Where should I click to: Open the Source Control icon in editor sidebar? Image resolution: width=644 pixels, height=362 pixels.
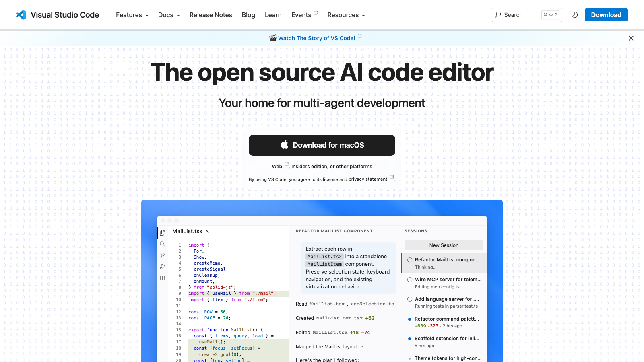tap(163, 255)
